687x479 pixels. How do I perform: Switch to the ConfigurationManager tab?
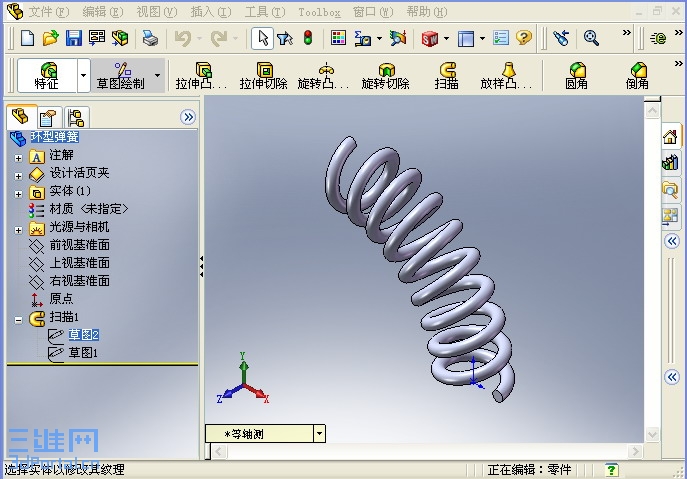click(76, 118)
